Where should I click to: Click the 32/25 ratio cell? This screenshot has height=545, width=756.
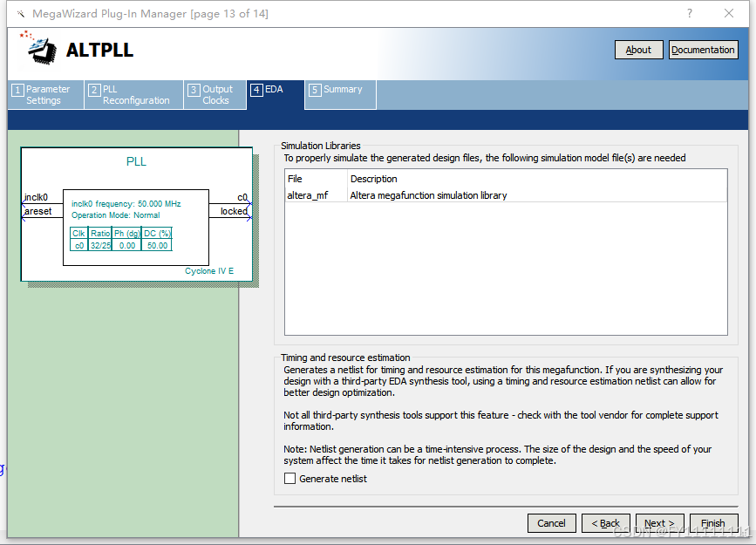point(100,246)
